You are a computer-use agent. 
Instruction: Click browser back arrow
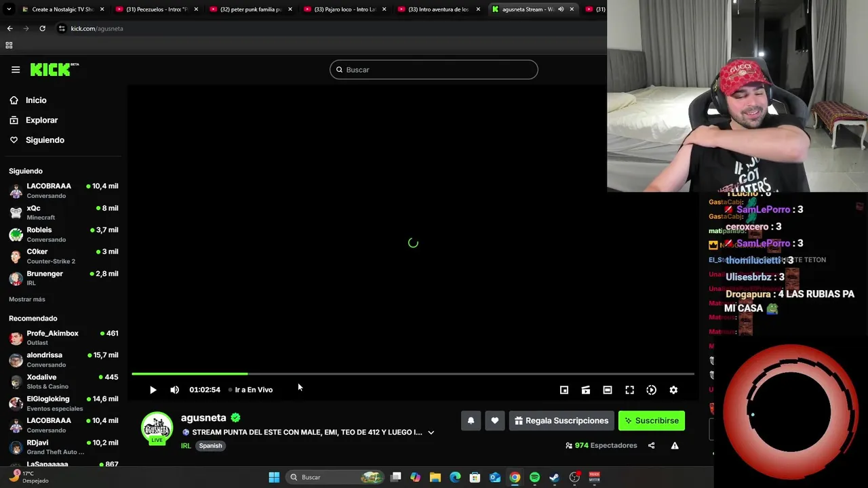9,28
